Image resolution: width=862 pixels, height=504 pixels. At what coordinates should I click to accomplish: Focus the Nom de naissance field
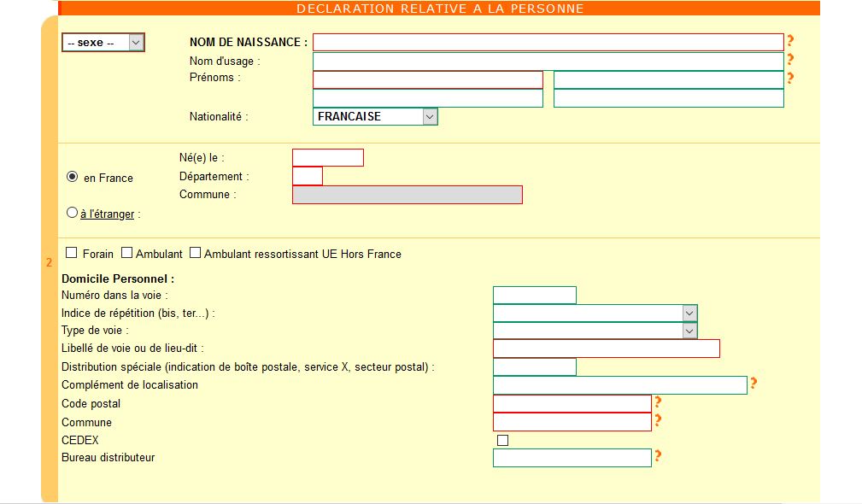[x=548, y=43]
